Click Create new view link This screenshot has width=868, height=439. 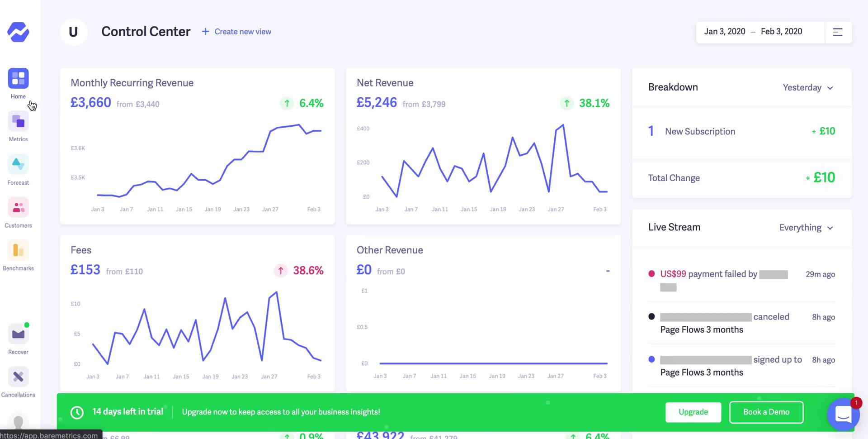tap(243, 32)
